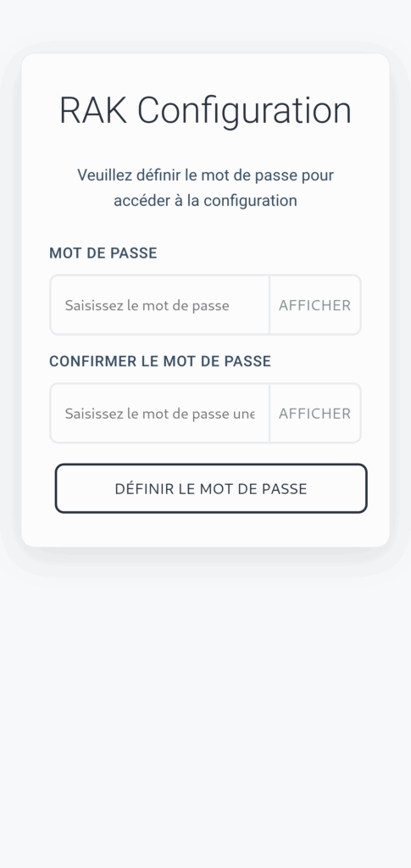Reveal the confirmation password via the second AFFICHER
This screenshot has width=411, height=868.
314,414
